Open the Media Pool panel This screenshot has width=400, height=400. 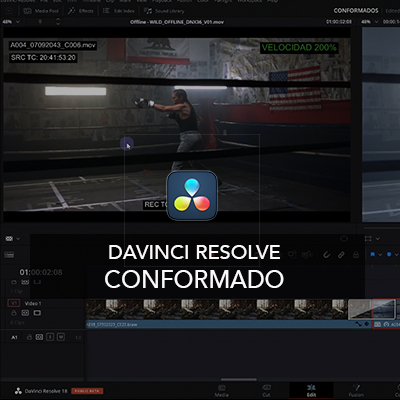[41, 11]
